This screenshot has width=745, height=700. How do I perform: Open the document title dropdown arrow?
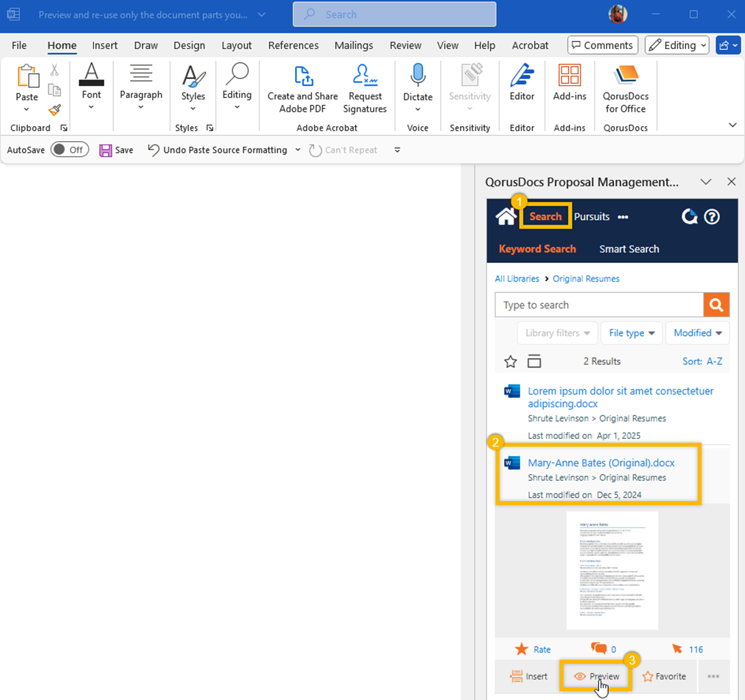(x=261, y=15)
